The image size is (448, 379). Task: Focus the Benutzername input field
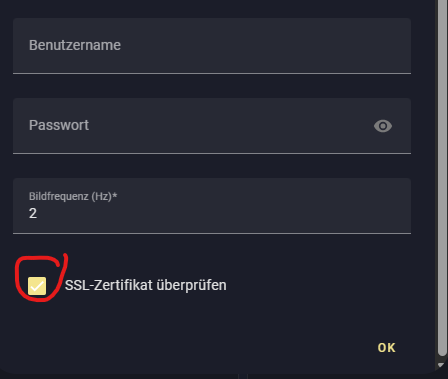pos(212,46)
